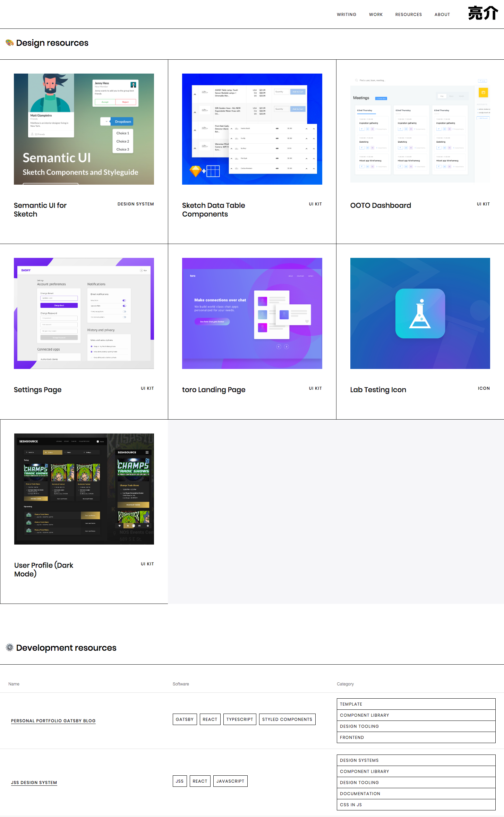The image size is (504, 817).
Task: Select RESOURCES in the top navigation
Action: (x=408, y=15)
